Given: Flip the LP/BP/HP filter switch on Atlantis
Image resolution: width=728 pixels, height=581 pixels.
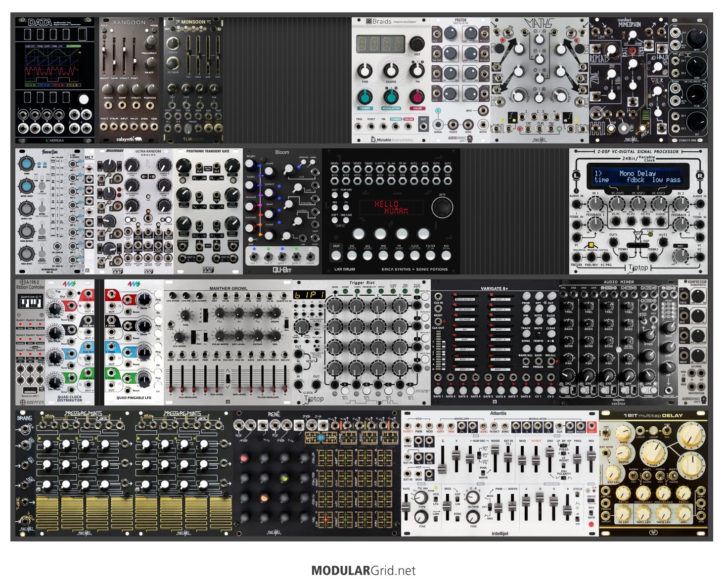Looking at the screenshot, I should (x=564, y=445).
